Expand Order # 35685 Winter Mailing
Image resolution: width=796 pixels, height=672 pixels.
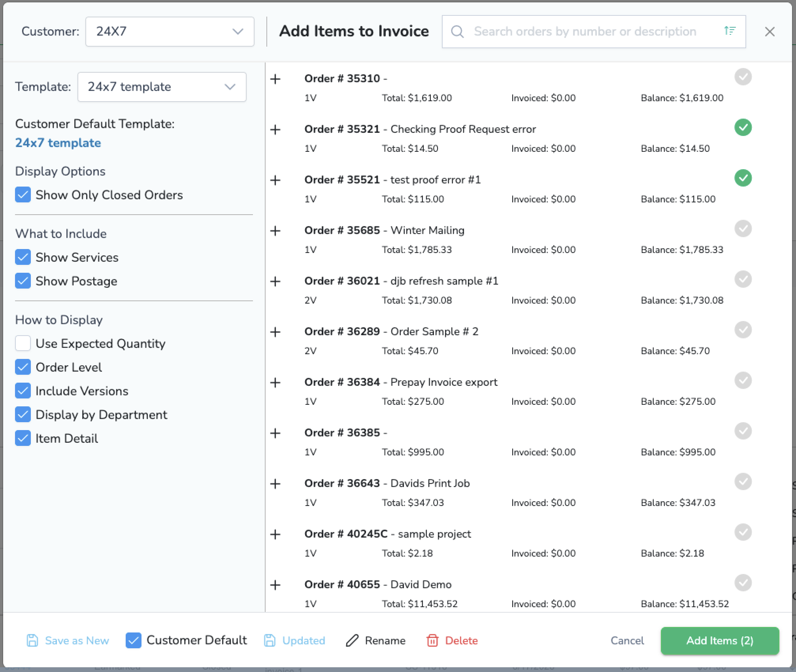(275, 231)
